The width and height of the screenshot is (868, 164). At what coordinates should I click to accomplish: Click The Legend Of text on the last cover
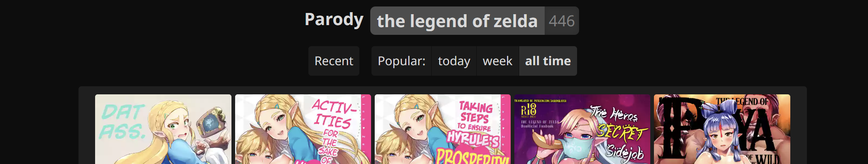tap(742, 102)
